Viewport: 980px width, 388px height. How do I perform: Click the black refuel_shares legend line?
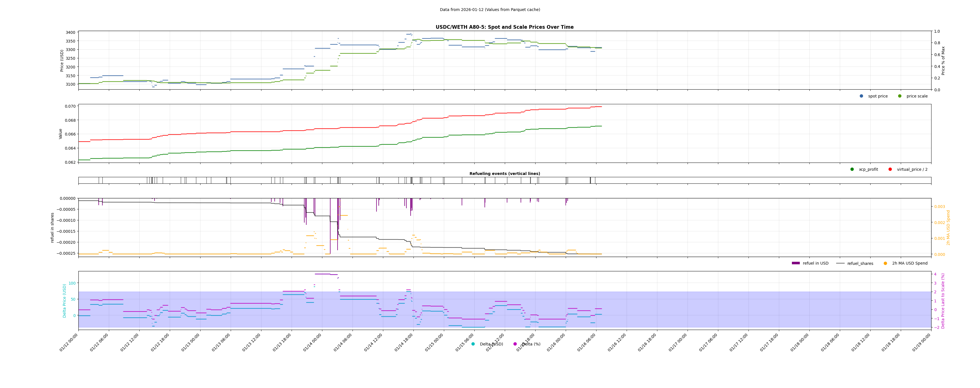tap(840, 263)
